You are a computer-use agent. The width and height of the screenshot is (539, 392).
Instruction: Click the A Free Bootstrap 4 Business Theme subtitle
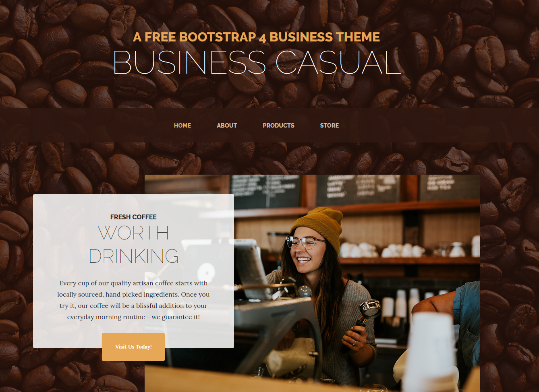point(256,37)
